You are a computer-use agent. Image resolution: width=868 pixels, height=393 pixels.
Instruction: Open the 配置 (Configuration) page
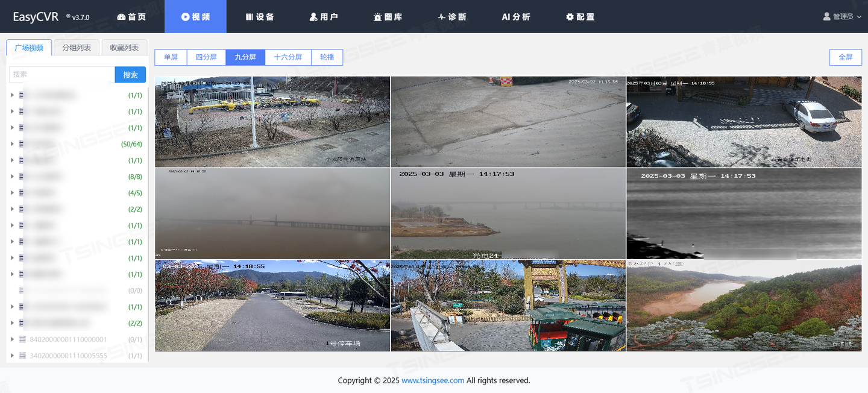coord(580,17)
